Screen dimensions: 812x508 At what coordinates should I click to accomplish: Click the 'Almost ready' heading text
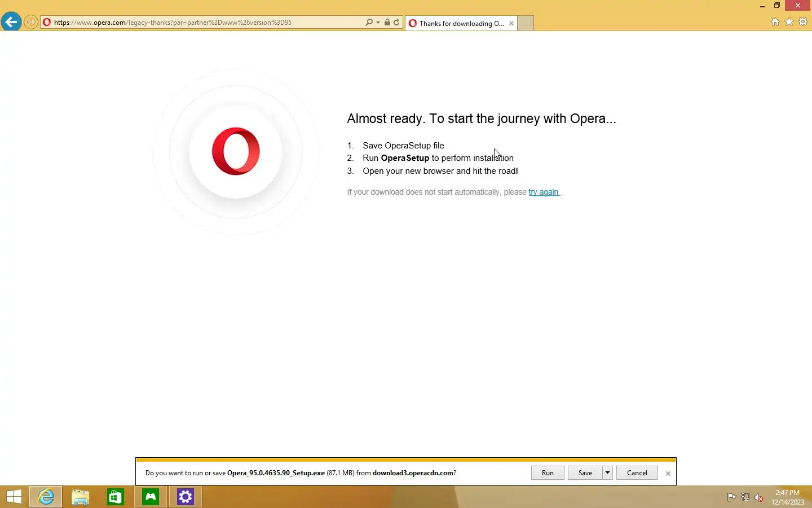click(482, 119)
